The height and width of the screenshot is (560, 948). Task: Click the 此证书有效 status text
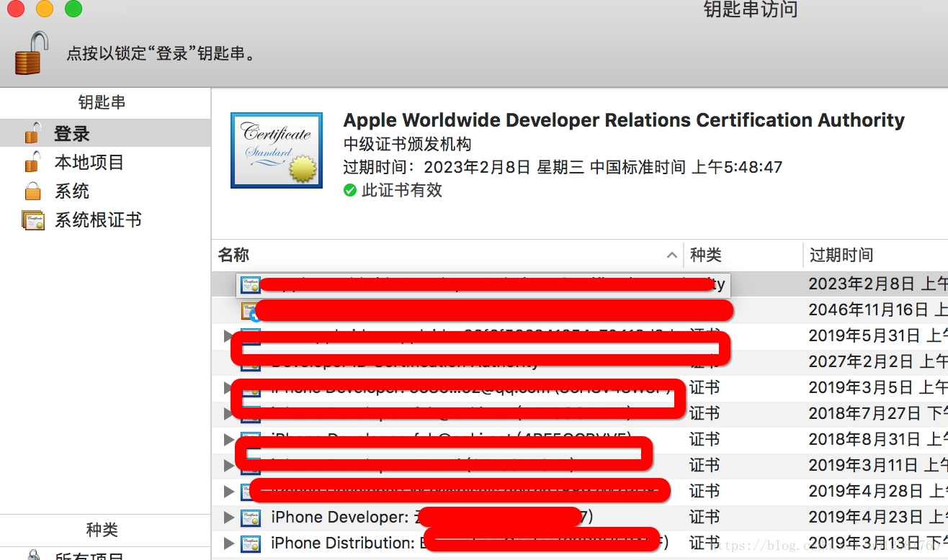tap(402, 191)
